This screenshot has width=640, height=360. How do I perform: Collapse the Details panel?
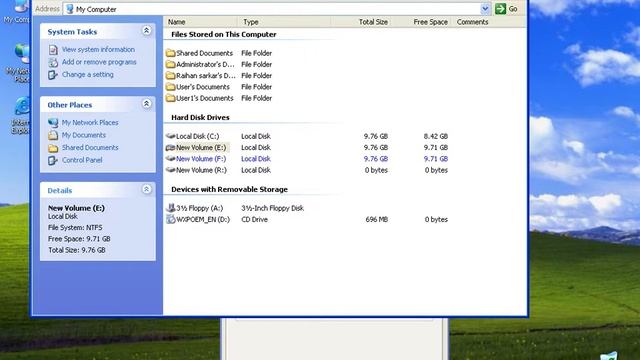(146, 189)
